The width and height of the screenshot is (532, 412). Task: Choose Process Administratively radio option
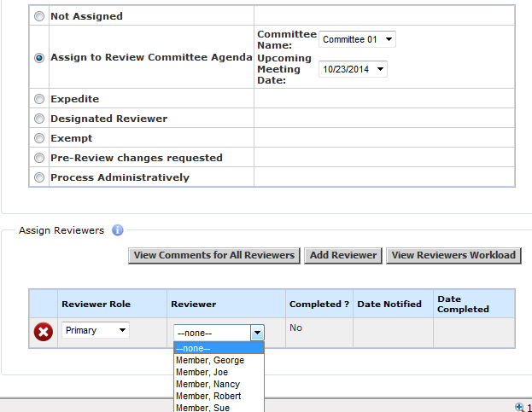[39, 177]
